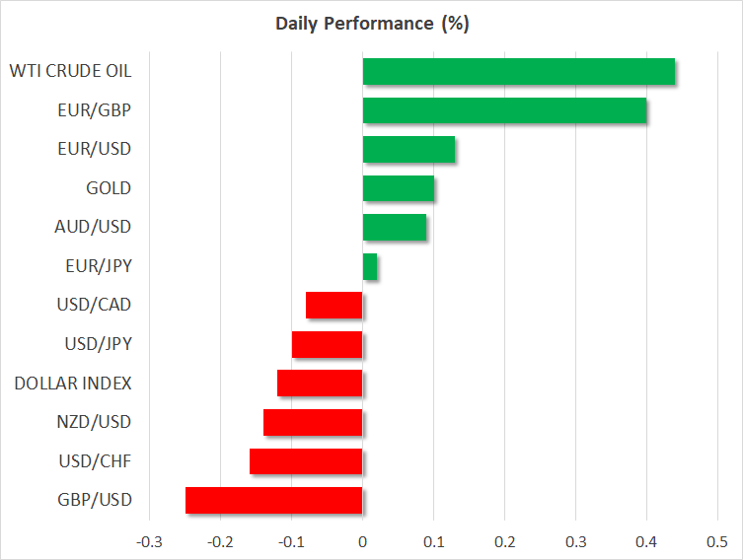This screenshot has height=560, width=743.
Task: Select the NZD/USD red bar
Action: pyautogui.click(x=313, y=422)
